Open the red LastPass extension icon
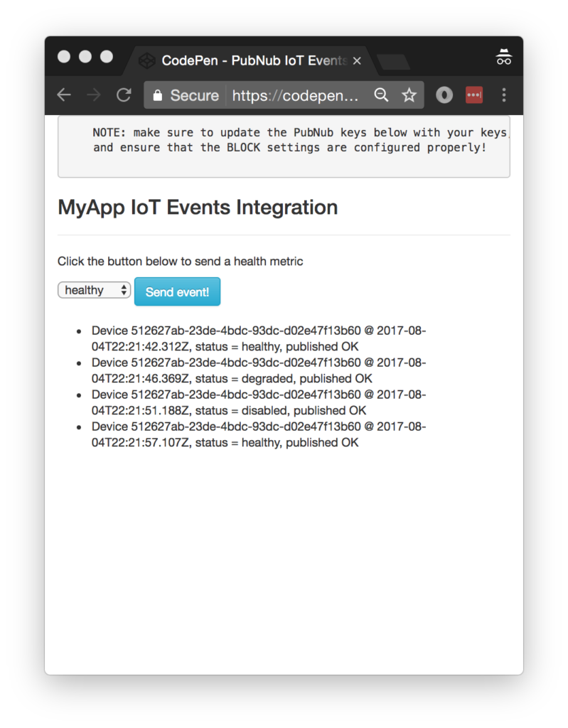Screen dimensions: 568x728 point(474,95)
